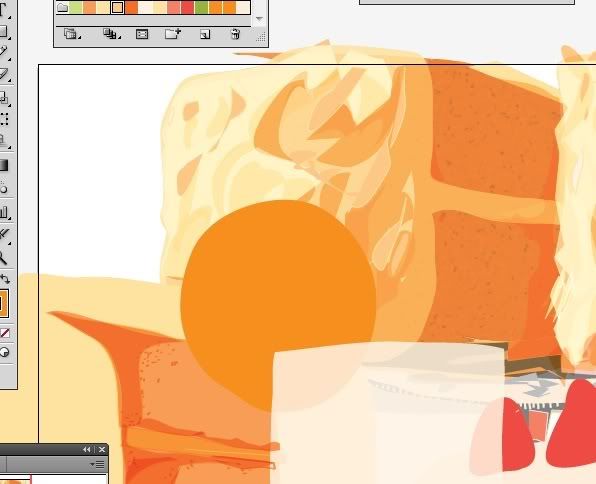Select the red swatch in color group
This screenshot has height=484, width=596.
tap(187, 7)
